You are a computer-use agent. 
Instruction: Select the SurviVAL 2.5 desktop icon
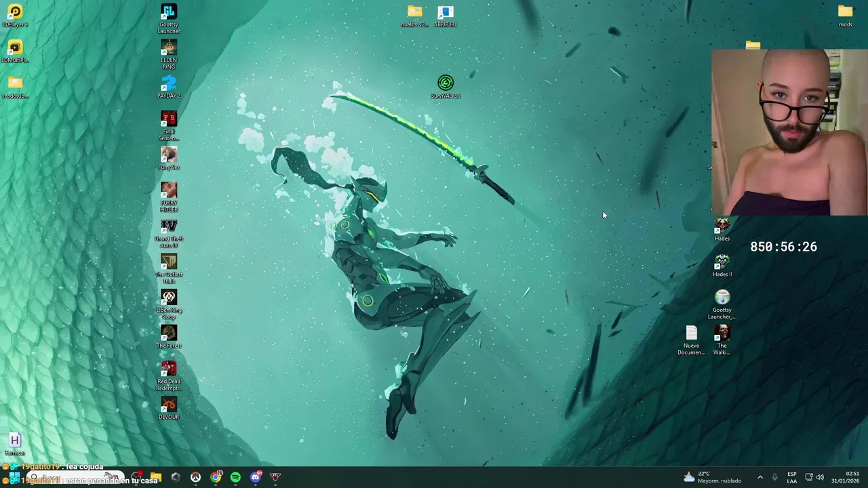[x=446, y=87]
